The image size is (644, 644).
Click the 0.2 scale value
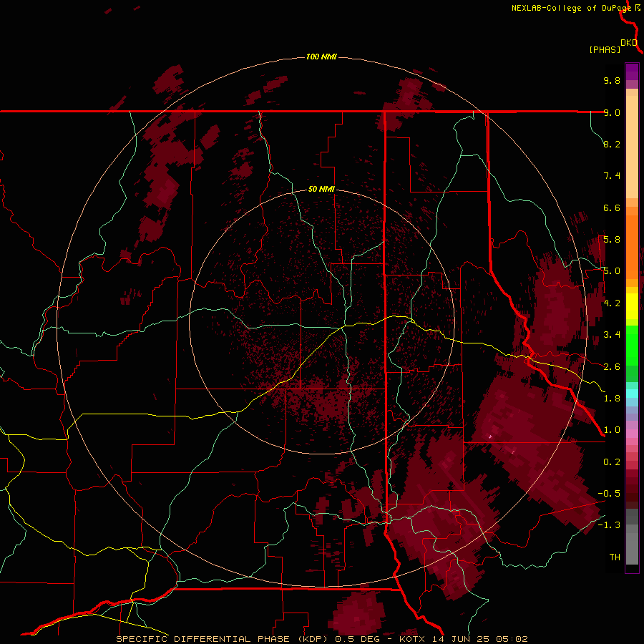tap(612, 462)
